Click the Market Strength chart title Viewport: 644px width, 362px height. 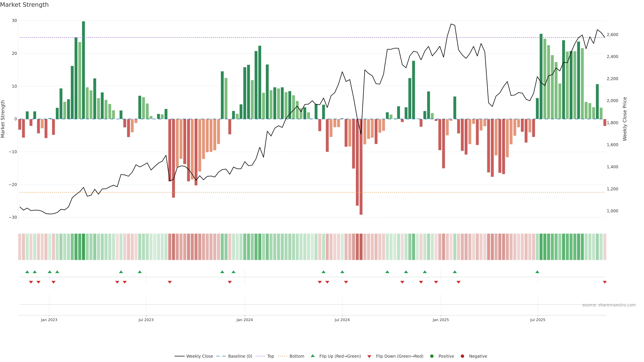[x=24, y=5]
